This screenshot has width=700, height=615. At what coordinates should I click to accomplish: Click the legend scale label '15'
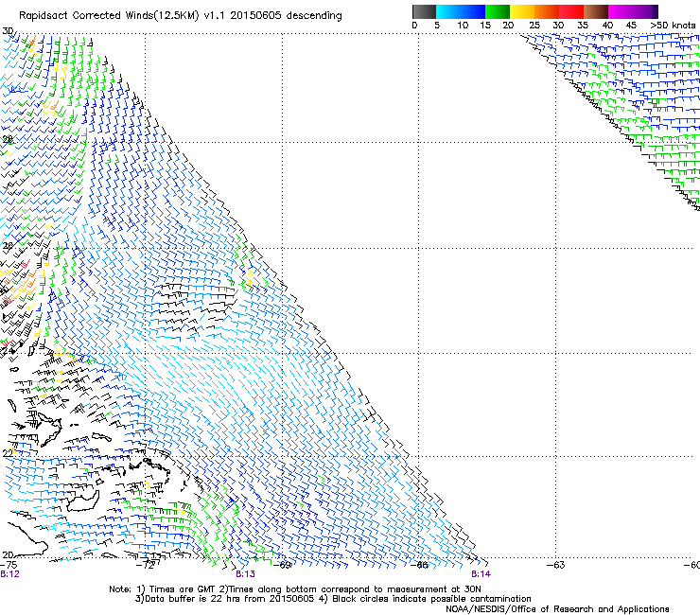(x=485, y=26)
